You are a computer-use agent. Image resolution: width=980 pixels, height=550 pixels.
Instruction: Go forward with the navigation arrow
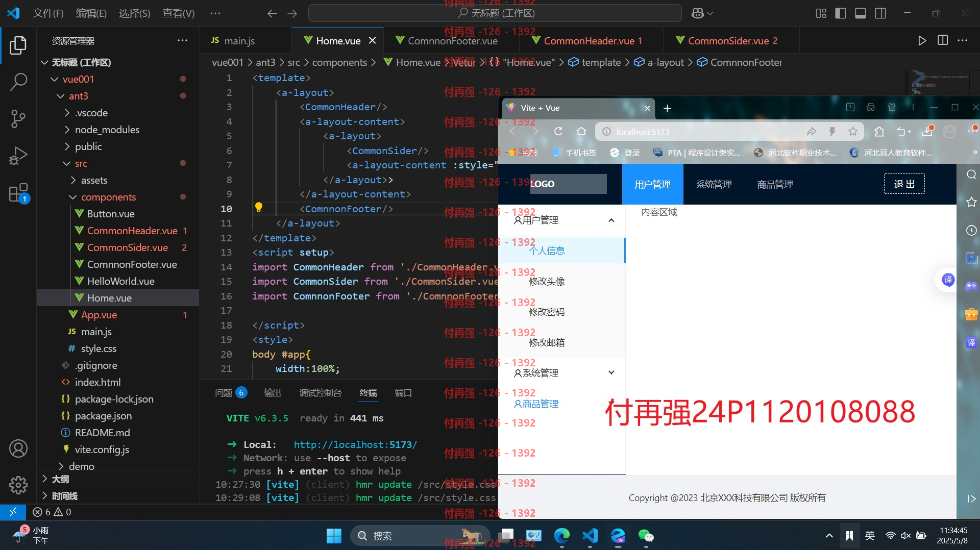292,13
